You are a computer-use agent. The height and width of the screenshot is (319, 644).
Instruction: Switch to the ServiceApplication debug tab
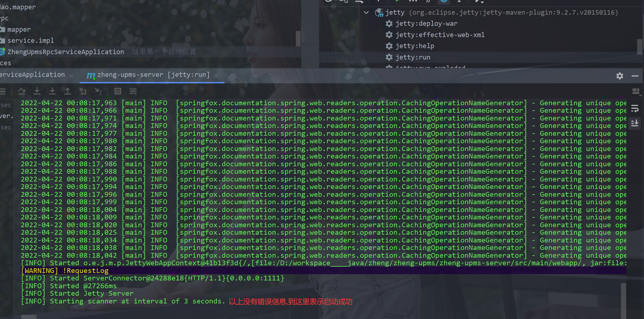pyautogui.click(x=32, y=75)
